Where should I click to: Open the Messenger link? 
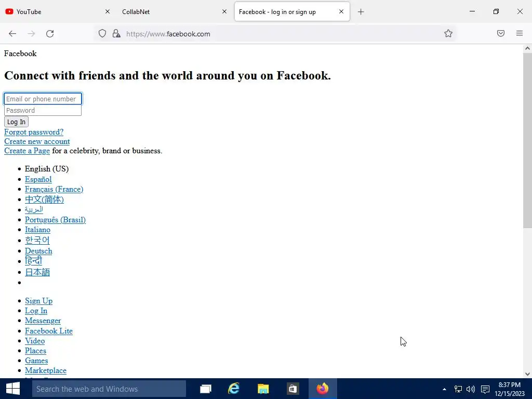(x=43, y=320)
